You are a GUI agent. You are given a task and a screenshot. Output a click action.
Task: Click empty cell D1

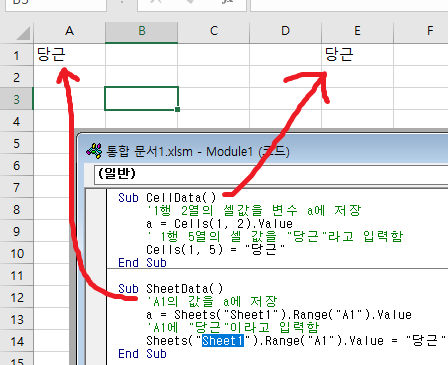(286, 55)
